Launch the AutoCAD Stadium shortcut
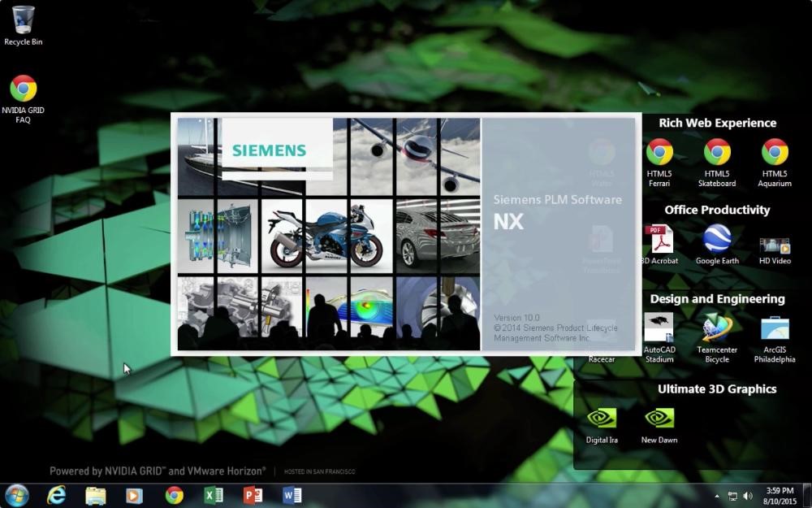The width and height of the screenshot is (812, 508). pos(659,337)
